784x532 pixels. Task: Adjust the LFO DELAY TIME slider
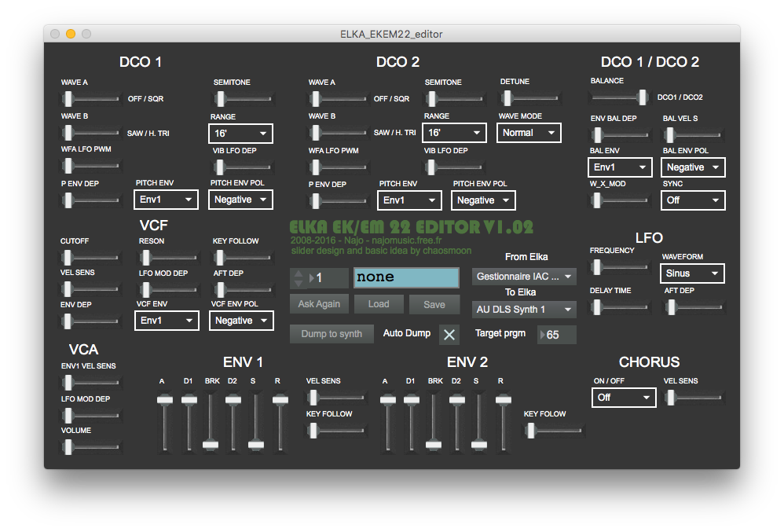point(620,307)
